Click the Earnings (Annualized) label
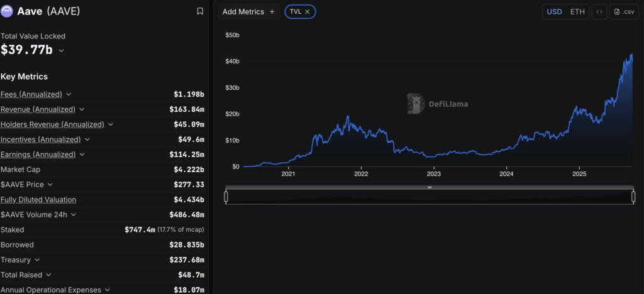 (38, 155)
